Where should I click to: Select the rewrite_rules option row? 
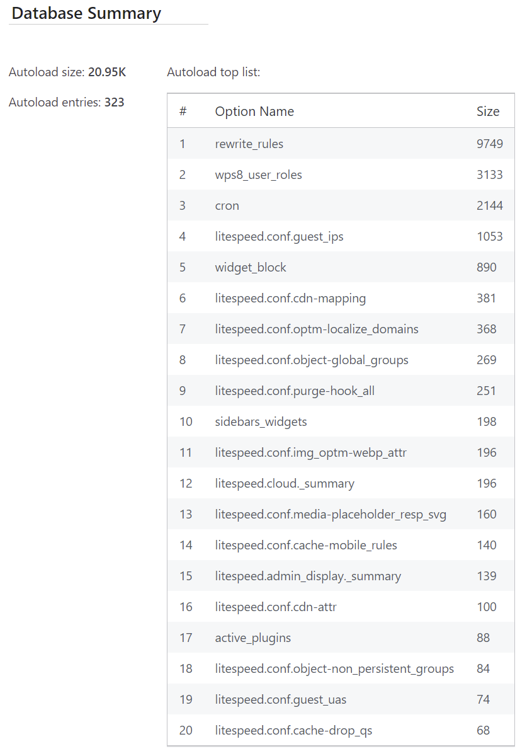tap(249, 144)
